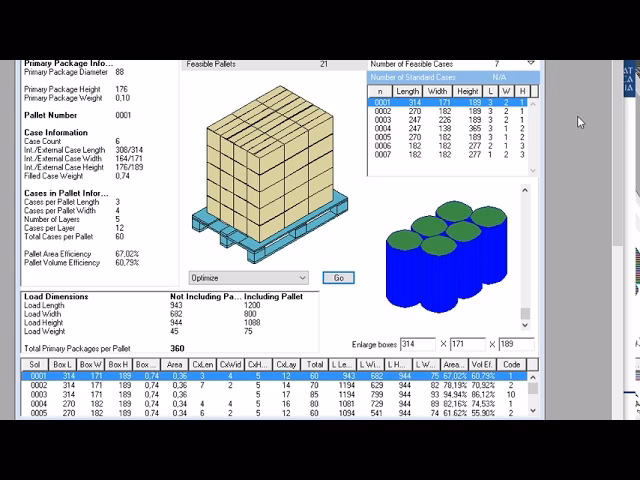Image resolution: width=640 pixels, height=480 pixels.
Task: Sort cases by Length column header
Action: pyautogui.click(x=408, y=91)
